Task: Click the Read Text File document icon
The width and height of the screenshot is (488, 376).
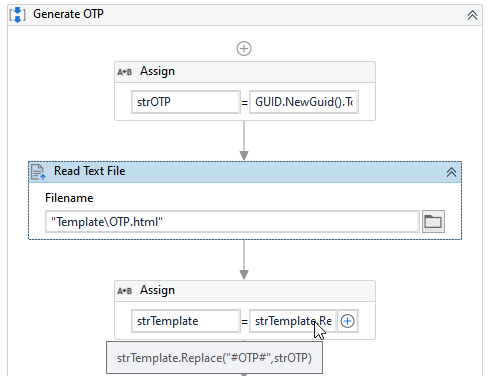Action: (x=38, y=172)
